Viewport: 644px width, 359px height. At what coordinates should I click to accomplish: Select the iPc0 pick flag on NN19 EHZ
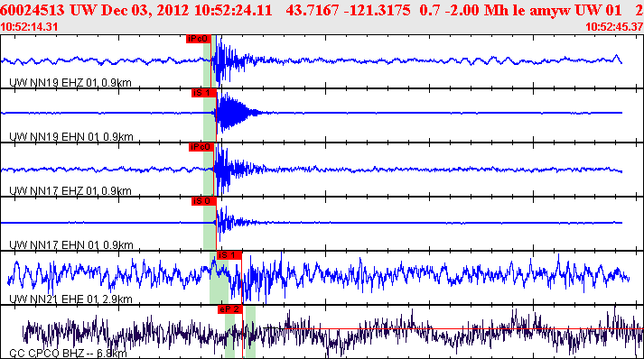click(199, 39)
